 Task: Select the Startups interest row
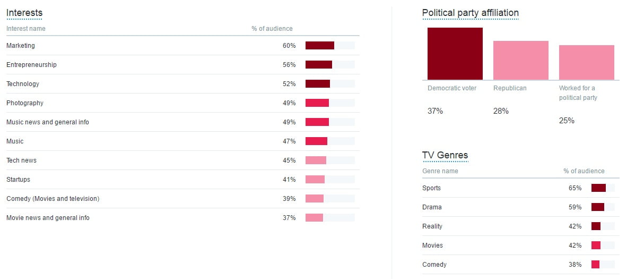point(182,180)
